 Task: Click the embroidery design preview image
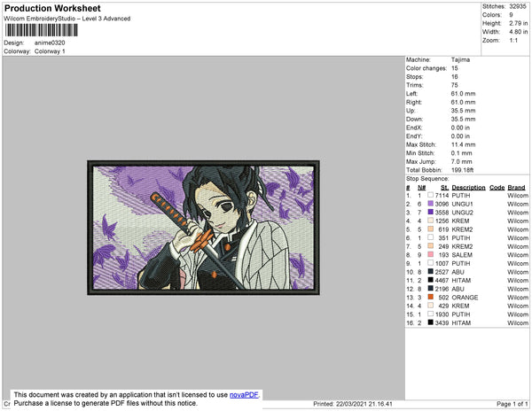coord(203,228)
